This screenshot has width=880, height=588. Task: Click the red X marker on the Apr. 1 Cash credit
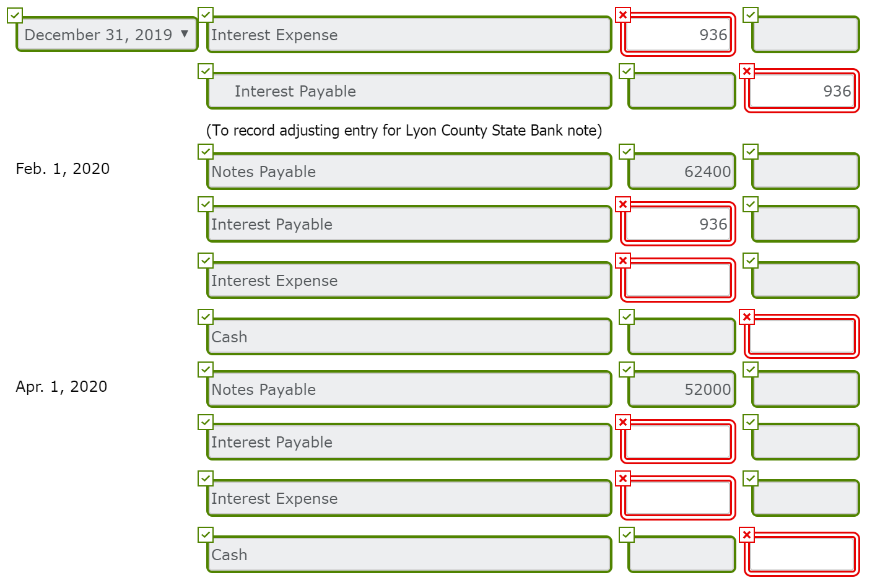pyautogui.click(x=747, y=535)
